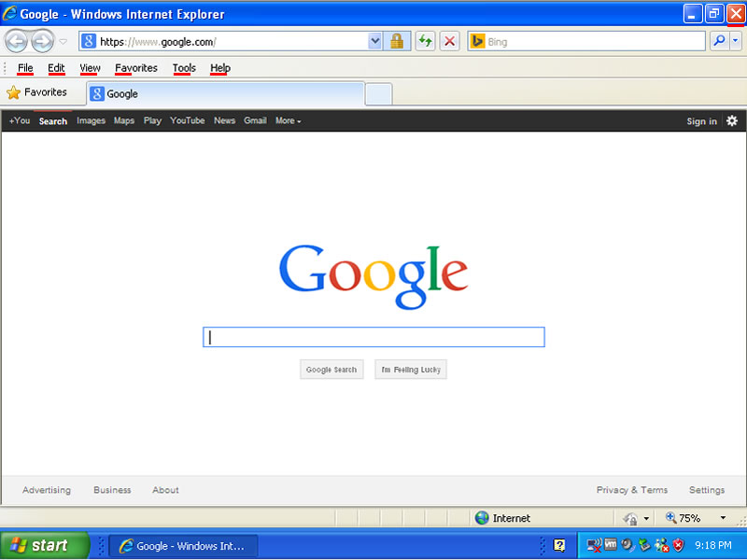The image size is (747, 560).
Task: Open the Maps link
Action: [x=124, y=121]
